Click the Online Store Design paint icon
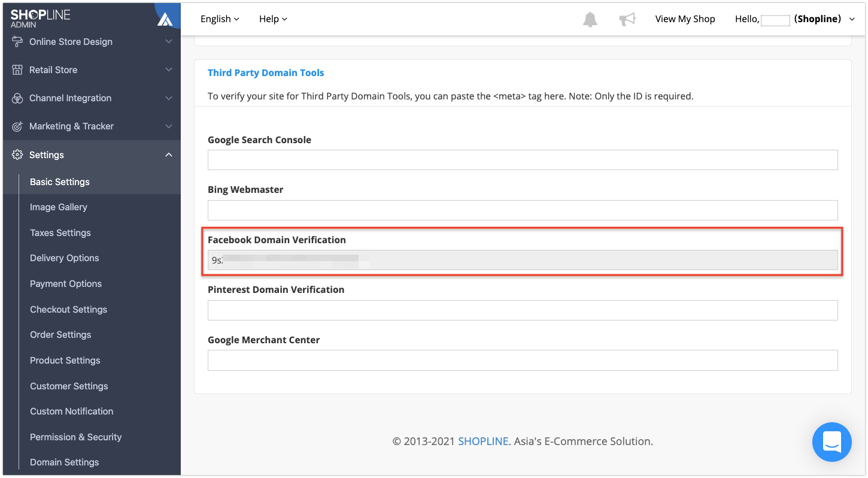868x478 pixels. point(17,41)
